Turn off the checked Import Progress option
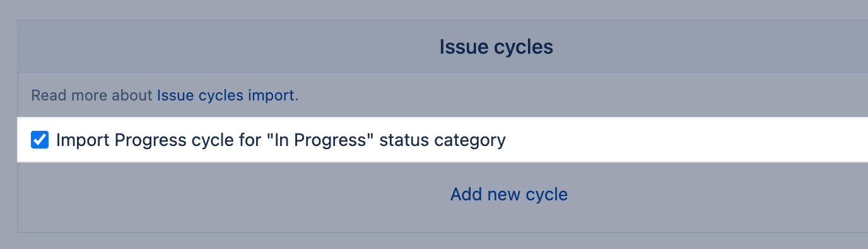Viewport: 868px width, 249px height. [40, 140]
